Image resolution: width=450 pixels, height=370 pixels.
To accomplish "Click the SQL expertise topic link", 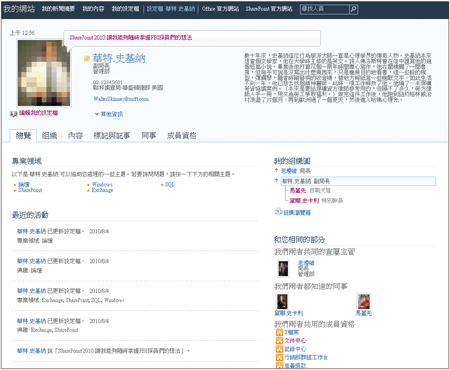I will tap(170, 184).
